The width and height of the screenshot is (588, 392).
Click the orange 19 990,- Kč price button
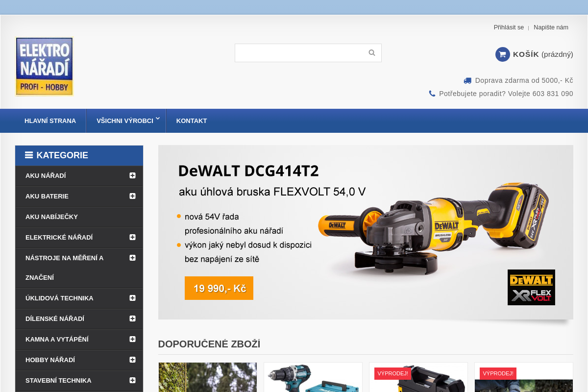(219, 288)
